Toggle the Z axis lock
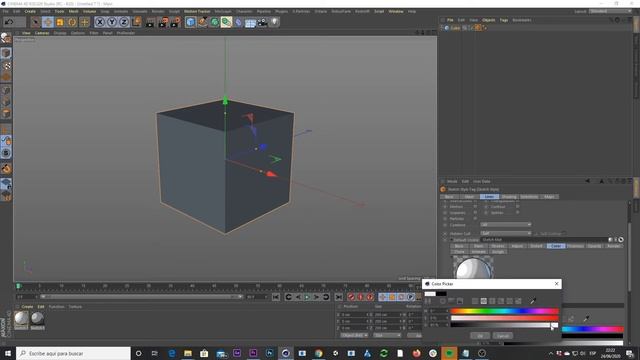The image size is (640, 360). (124, 22)
